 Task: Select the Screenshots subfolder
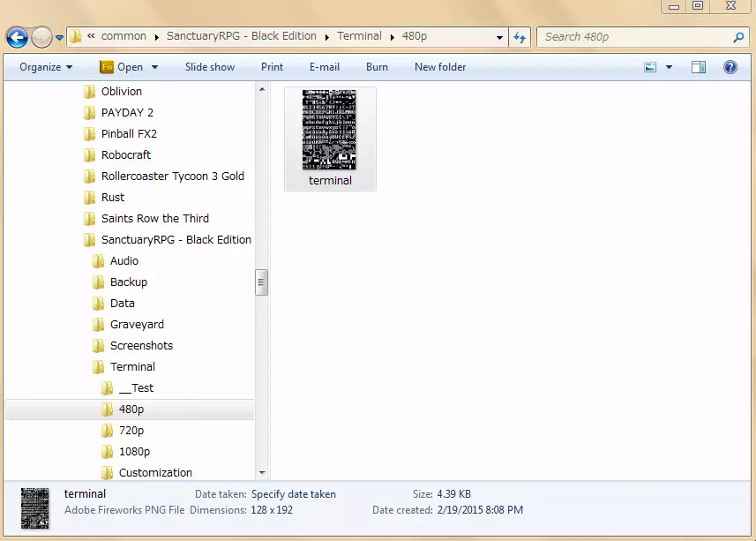(141, 346)
